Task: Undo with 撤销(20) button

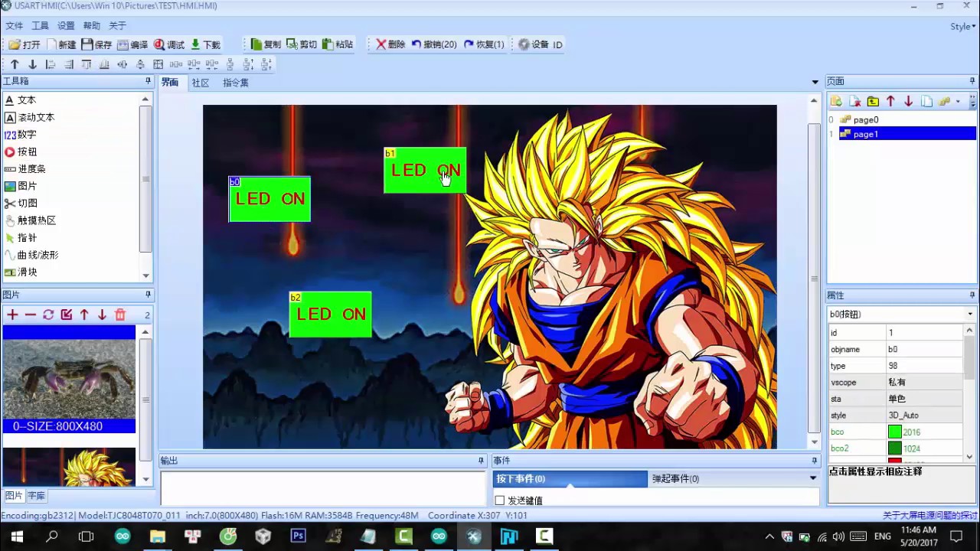Action: point(434,44)
